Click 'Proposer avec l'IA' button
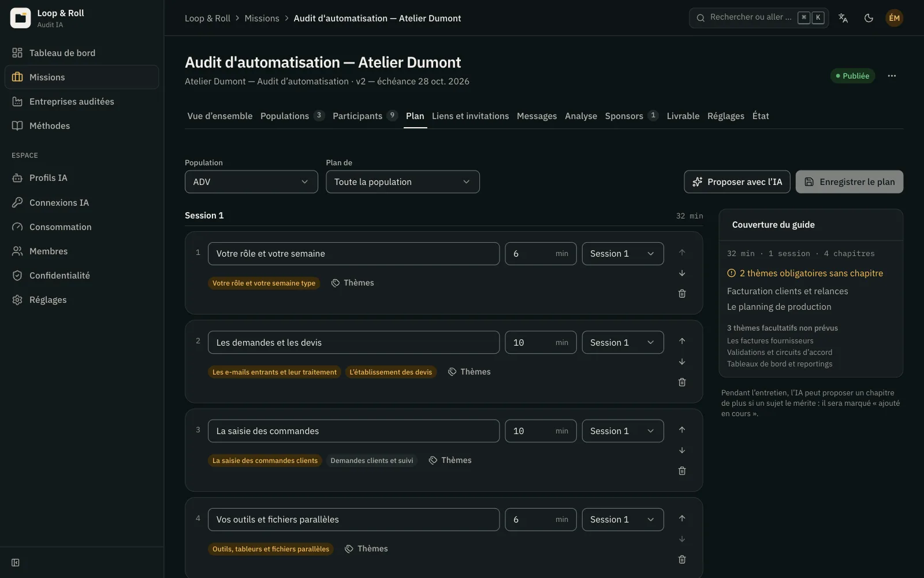This screenshot has width=924, height=578. tap(737, 181)
